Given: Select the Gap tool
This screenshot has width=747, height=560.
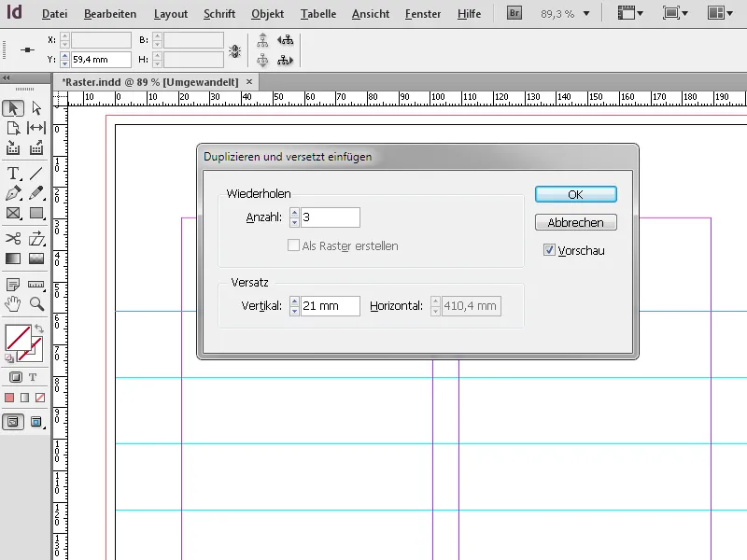Looking at the screenshot, I should click(36, 128).
